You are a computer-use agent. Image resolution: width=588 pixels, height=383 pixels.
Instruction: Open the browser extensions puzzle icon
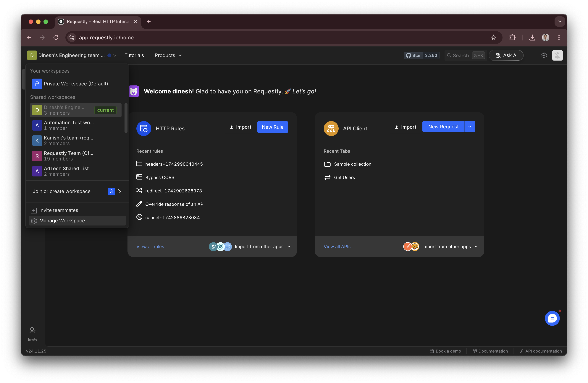512,38
